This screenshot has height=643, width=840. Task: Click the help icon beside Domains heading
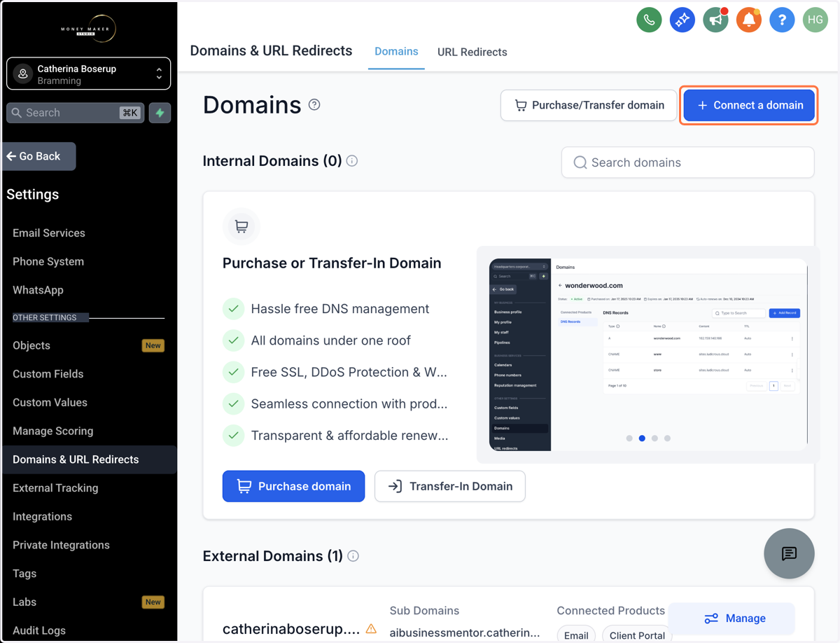click(314, 105)
